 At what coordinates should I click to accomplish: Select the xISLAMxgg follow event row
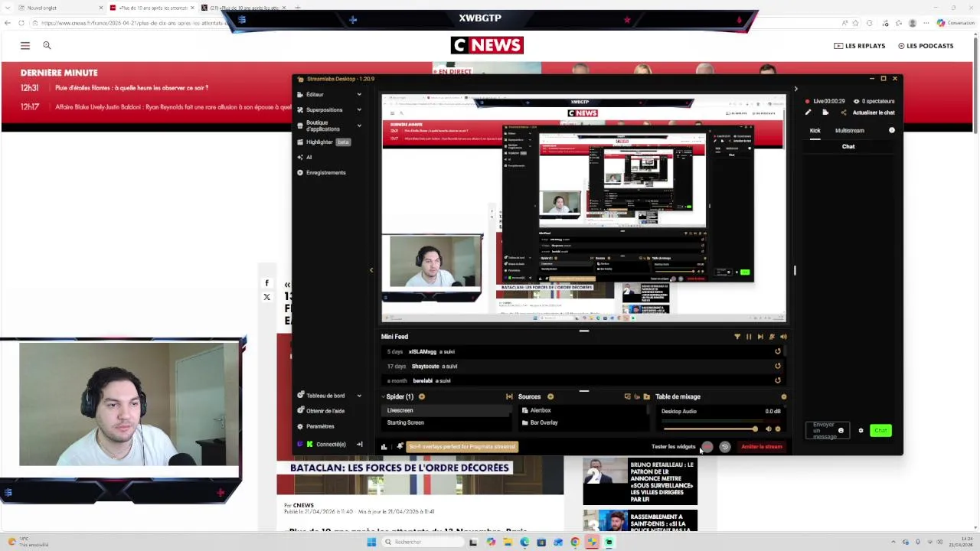(583, 351)
